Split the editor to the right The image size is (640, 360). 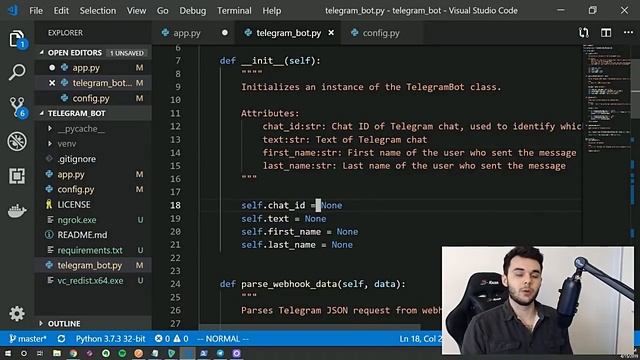click(606, 33)
